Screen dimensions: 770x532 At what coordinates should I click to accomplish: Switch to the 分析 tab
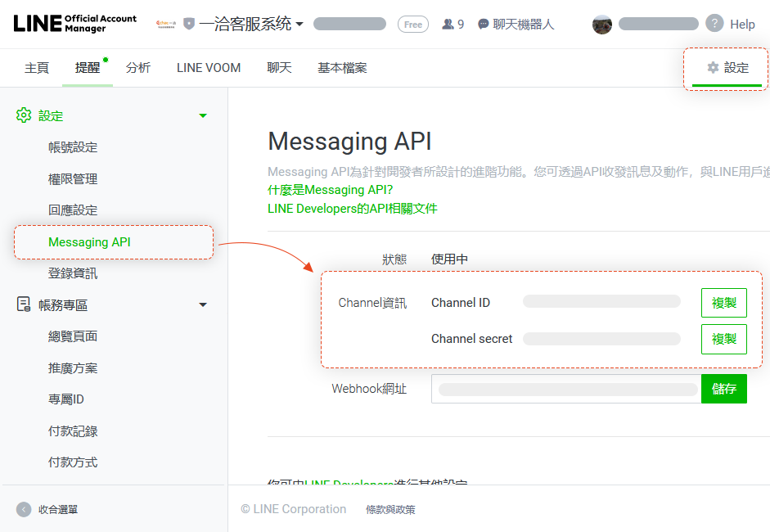[x=138, y=68]
